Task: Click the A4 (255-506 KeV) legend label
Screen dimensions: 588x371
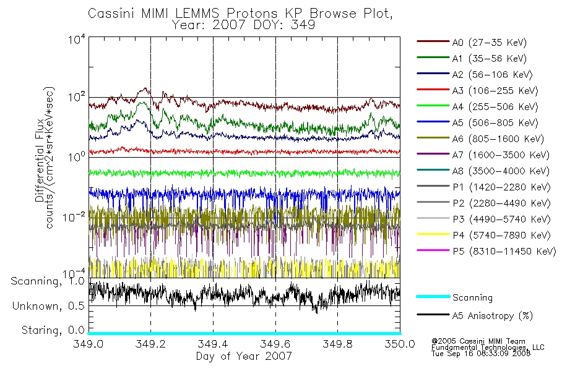Action: click(x=495, y=107)
